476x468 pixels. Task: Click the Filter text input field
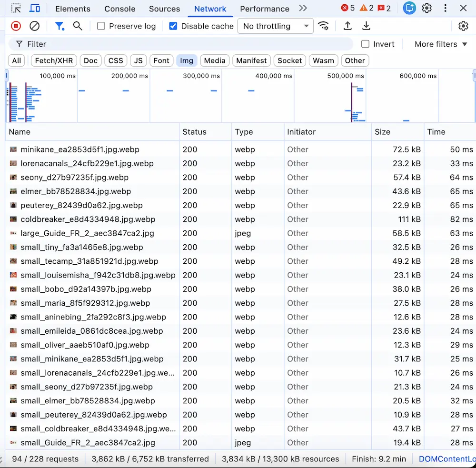point(181,44)
